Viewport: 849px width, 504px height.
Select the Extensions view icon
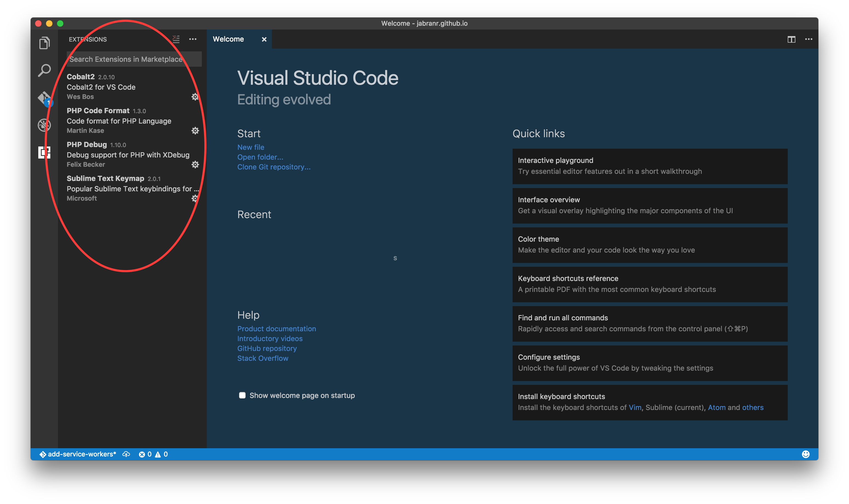pos(45,153)
